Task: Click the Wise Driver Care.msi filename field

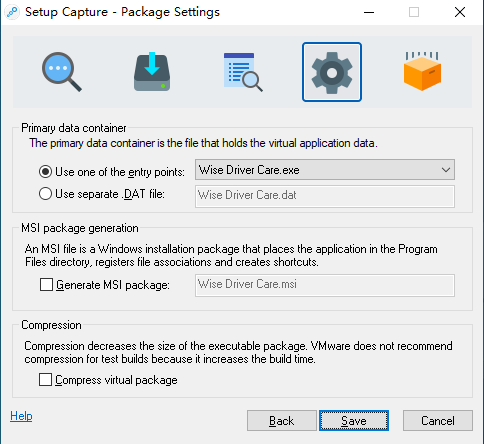Action: (325, 285)
